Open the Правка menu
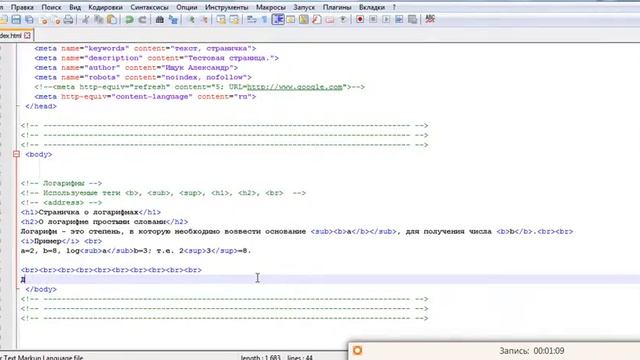Screen dimensions: 640x360 point(22,7)
